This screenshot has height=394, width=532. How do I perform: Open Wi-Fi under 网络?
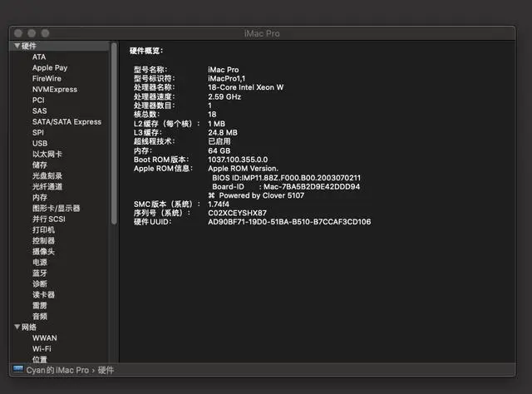pos(42,349)
